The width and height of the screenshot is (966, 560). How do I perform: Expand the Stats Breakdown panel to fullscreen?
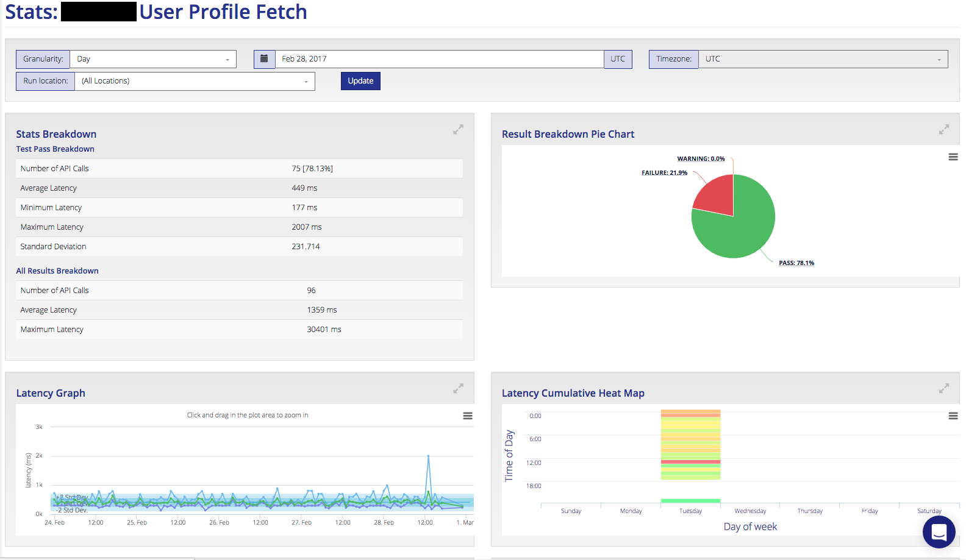pos(458,130)
